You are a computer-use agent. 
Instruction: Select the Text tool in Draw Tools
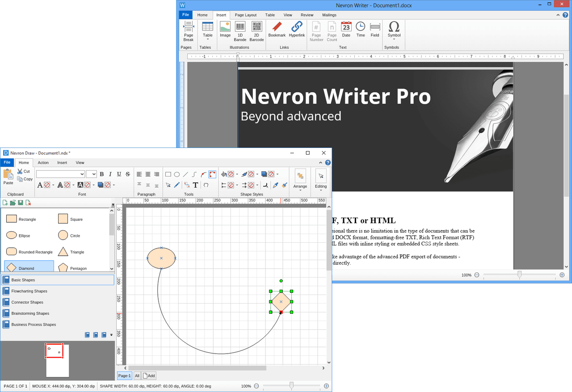pos(195,185)
